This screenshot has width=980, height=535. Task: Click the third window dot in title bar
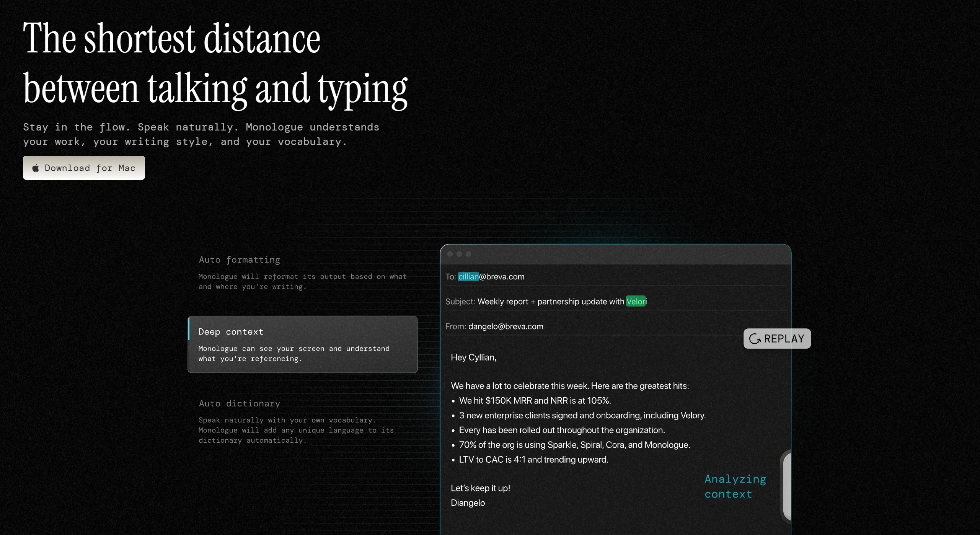click(x=468, y=254)
